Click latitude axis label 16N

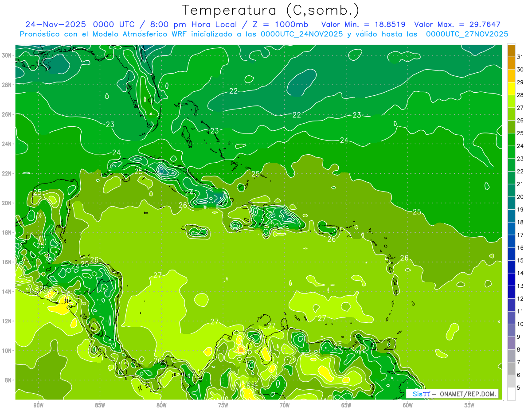click(x=7, y=262)
